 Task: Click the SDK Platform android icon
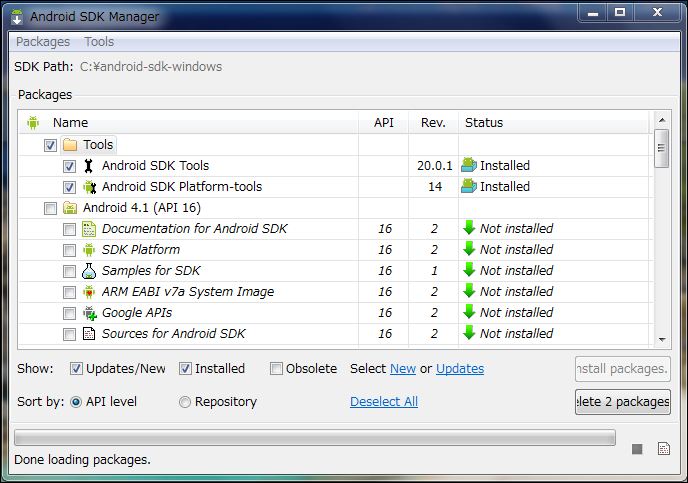click(89, 250)
